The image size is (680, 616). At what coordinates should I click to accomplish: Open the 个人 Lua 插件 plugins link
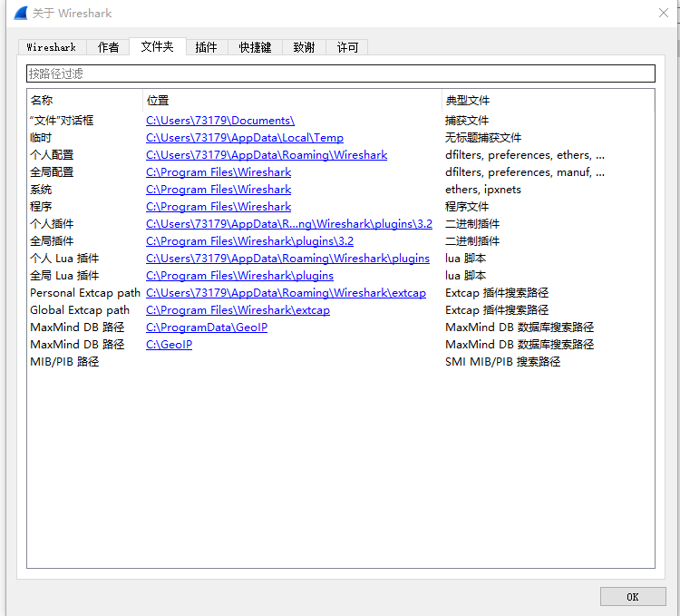pos(288,259)
